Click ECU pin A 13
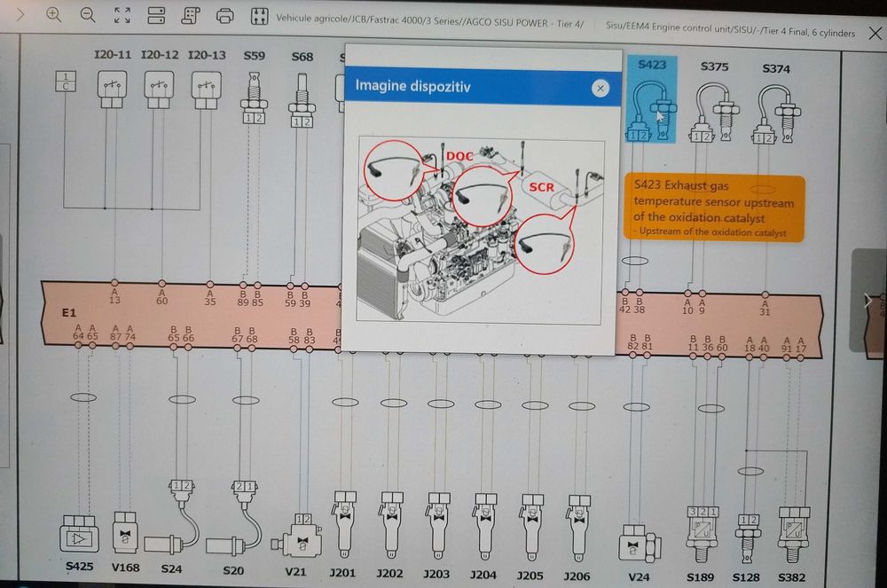The image size is (887, 588). point(114,296)
